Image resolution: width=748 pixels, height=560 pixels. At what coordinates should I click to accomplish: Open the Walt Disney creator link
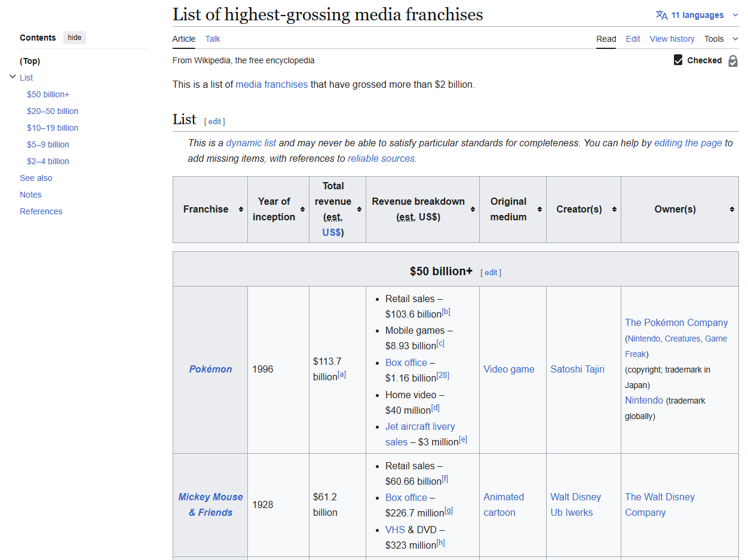click(x=576, y=497)
